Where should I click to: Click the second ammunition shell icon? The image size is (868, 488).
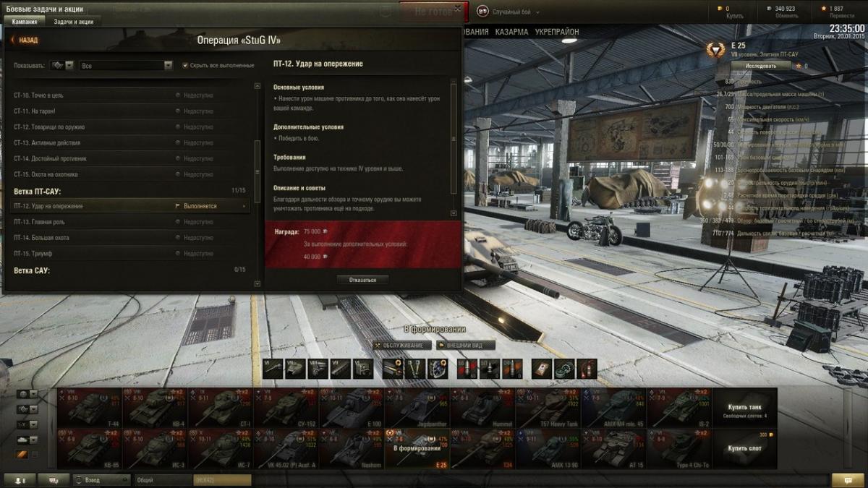(490, 368)
